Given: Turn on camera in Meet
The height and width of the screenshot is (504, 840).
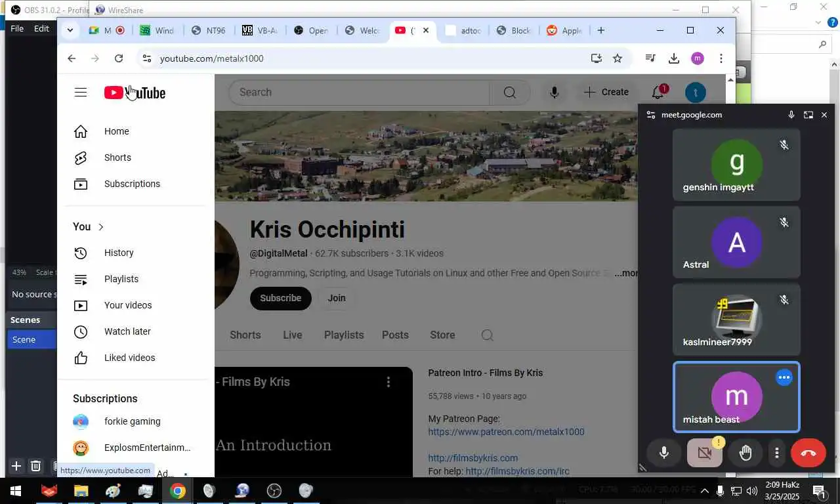Looking at the screenshot, I should 705,453.
